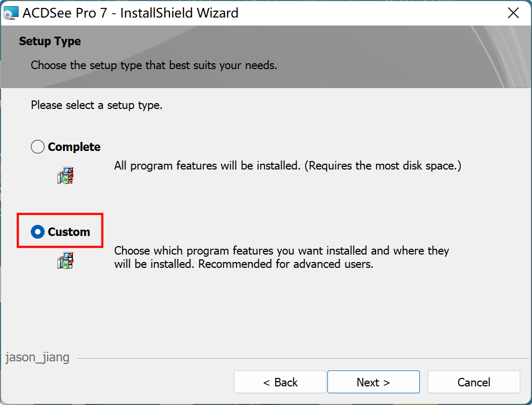Click 'Recommended for advanced users' text

[286, 264]
